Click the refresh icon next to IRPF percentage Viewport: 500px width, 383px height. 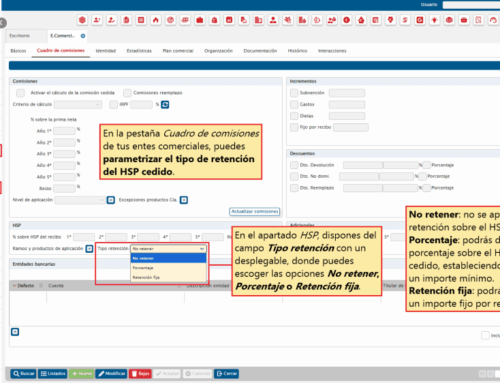[x=165, y=105]
